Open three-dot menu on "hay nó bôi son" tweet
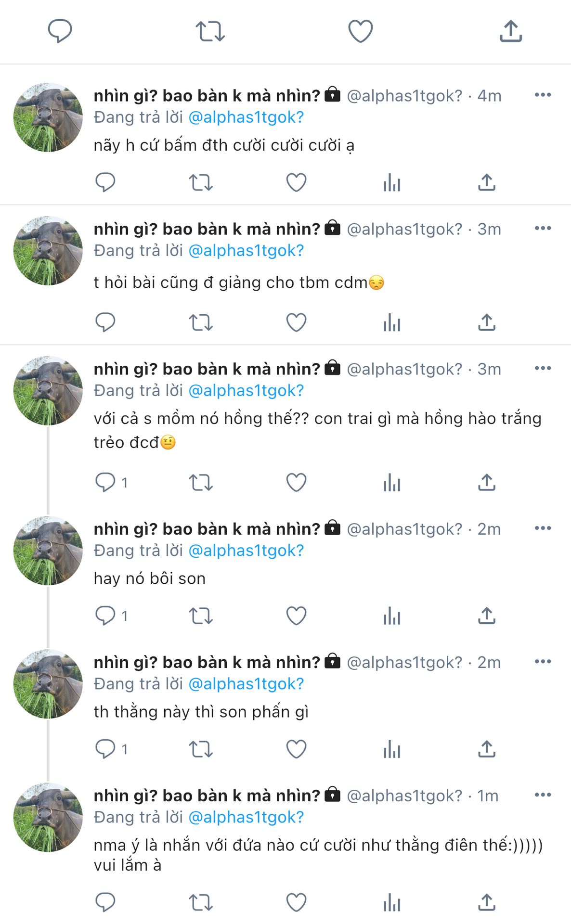The height and width of the screenshot is (924, 571). (x=543, y=528)
